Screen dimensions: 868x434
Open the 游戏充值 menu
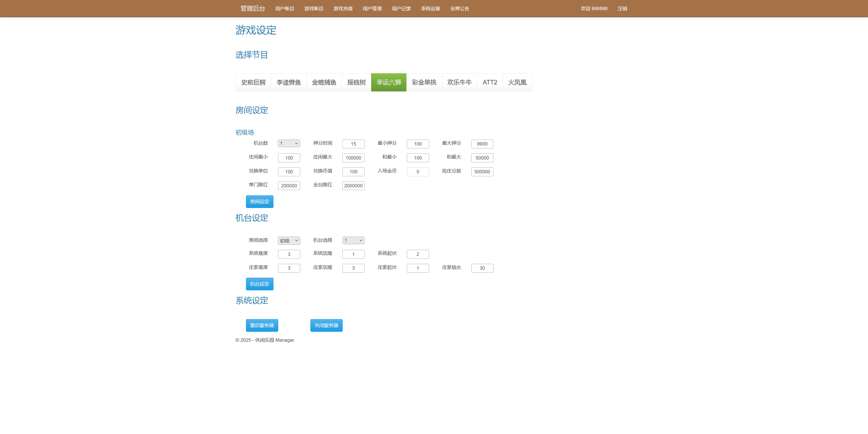click(343, 8)
